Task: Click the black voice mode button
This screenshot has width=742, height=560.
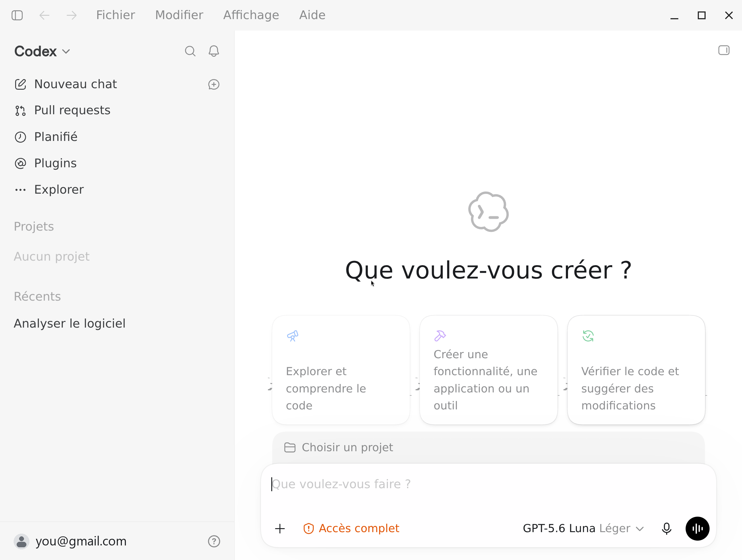Action: [697, 529]
